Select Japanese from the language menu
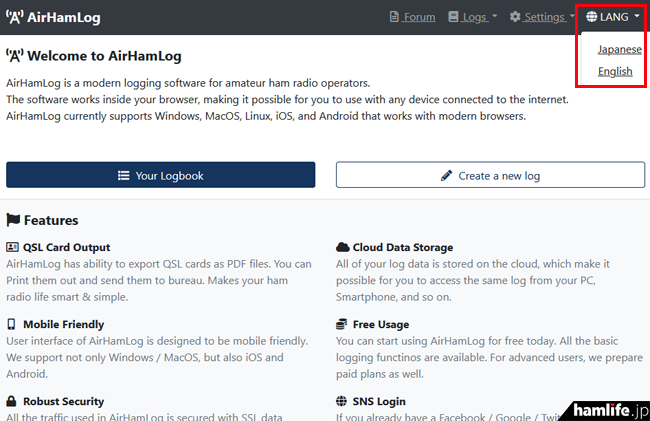The height and width of the screenshot is (421, 650). [619, 50]
